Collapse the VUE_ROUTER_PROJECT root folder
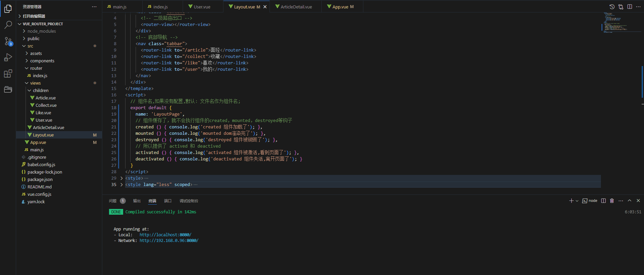The width and height of the screenshot is (644, 275). click(59, 24)
